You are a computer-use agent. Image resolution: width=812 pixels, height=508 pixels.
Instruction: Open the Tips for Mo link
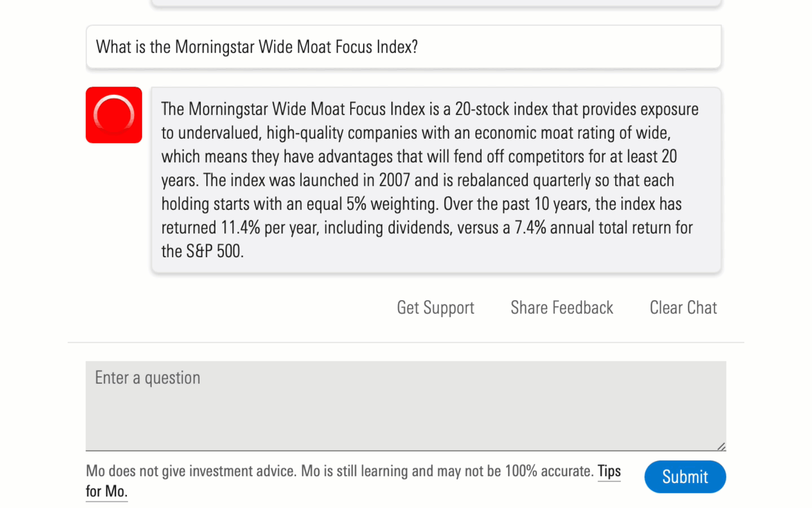(x=609, y=471)
